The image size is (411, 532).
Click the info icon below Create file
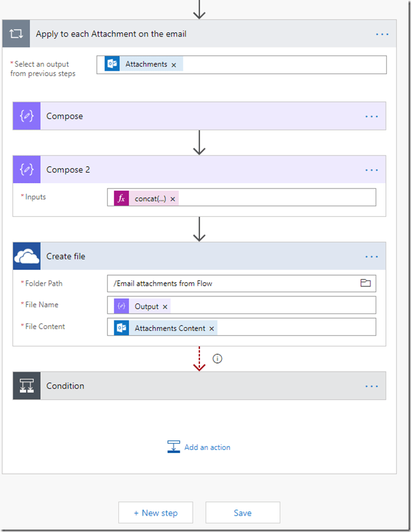coord(217,358)
